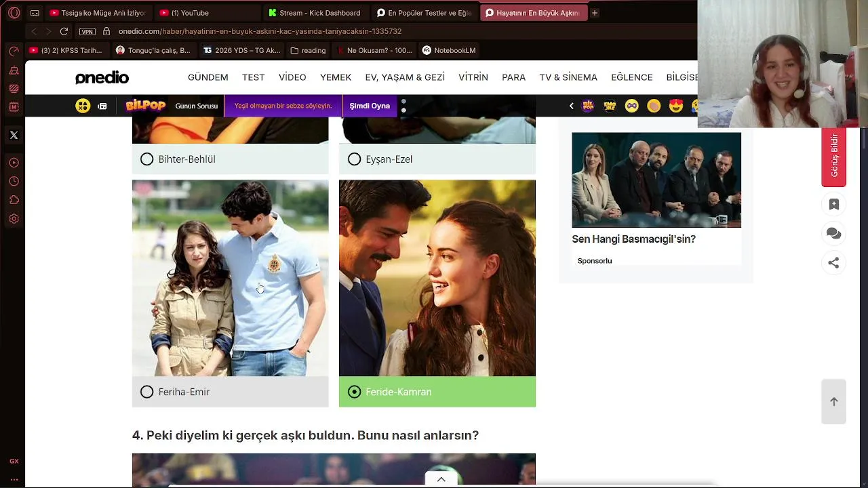This screenshot has height=488, width=868.
Task: Open the comments bubble icon
Action: coord(834,234)
